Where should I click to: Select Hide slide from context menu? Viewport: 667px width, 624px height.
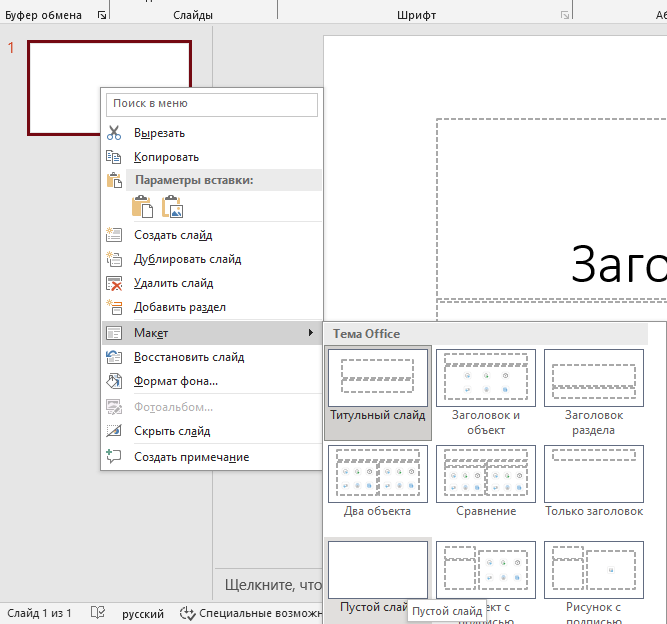click(x=172, y=431)
